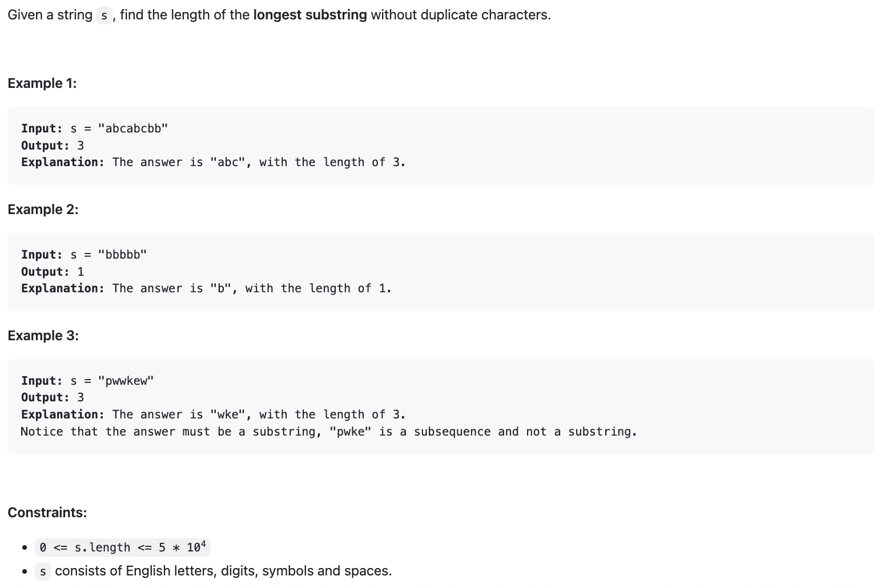Click the "pwke" string in the note
The image size is (885, 588).
pos(351,432)
